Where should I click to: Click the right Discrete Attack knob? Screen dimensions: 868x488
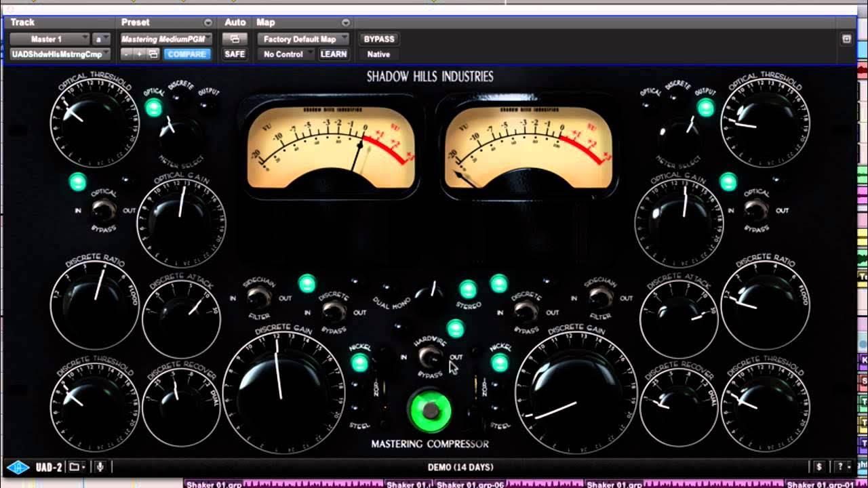679,319
